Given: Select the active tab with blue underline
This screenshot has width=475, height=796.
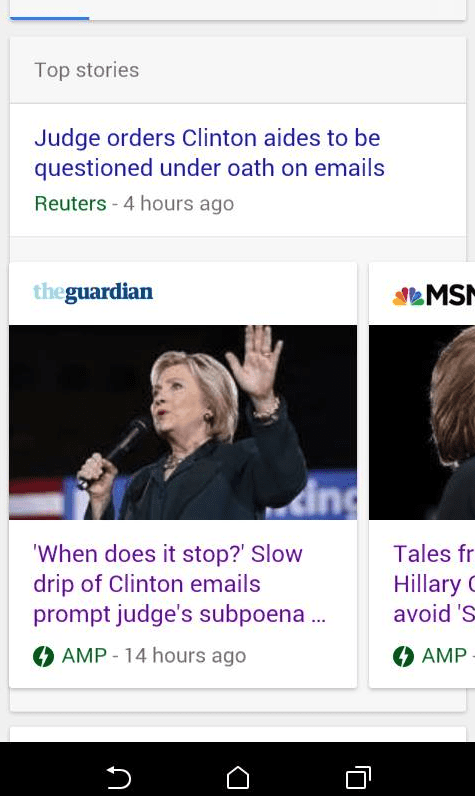Looking at the screenshot, I should [x=49, y=10].
